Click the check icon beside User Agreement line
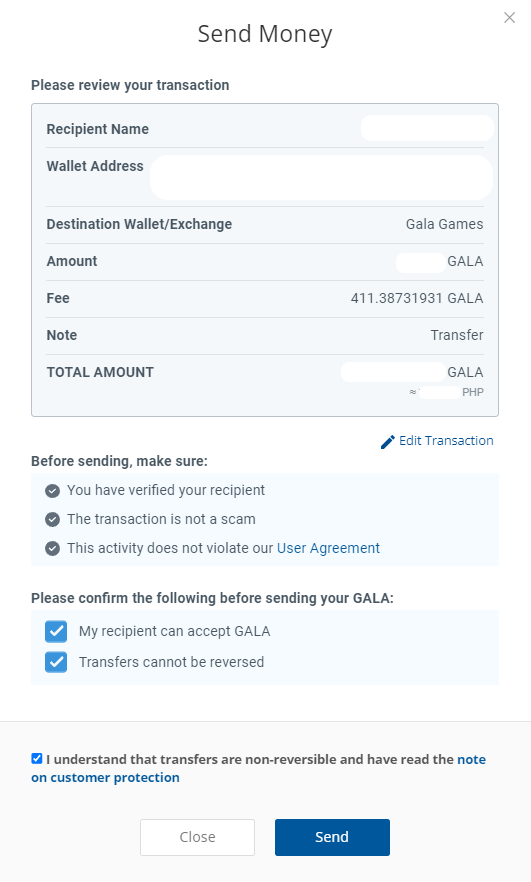 (x=52, y=548)
